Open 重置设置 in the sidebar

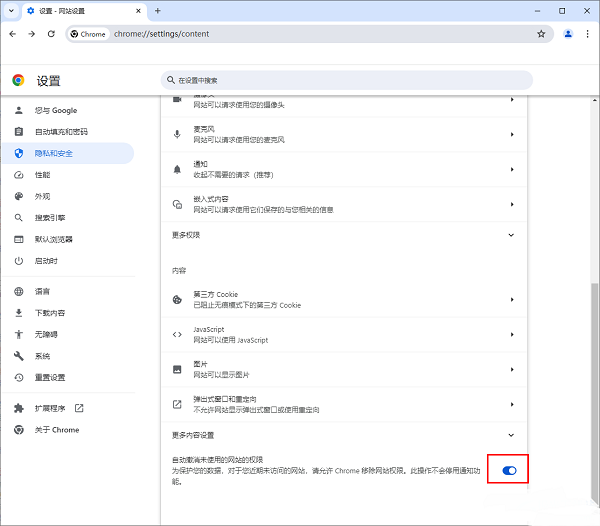coord(68,378)
